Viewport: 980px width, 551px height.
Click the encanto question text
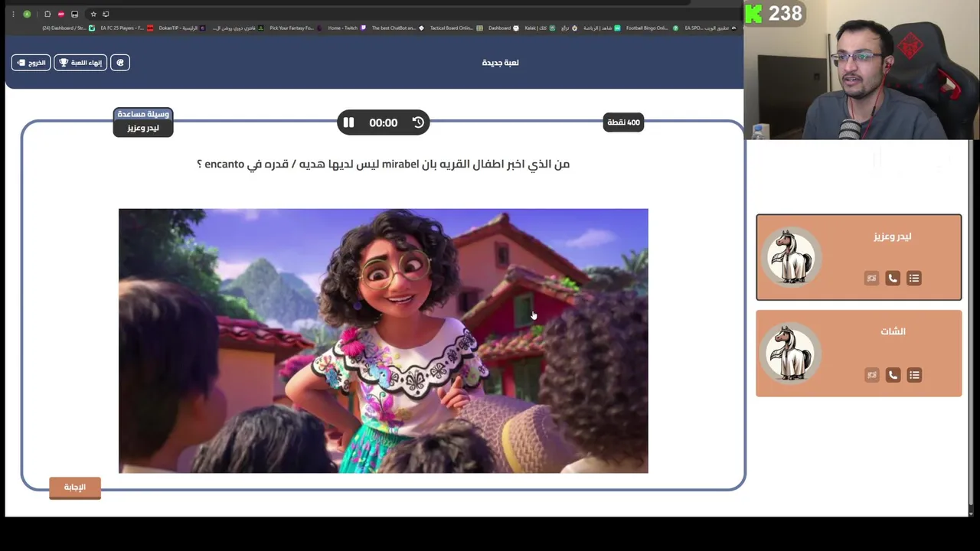(383, 164)
